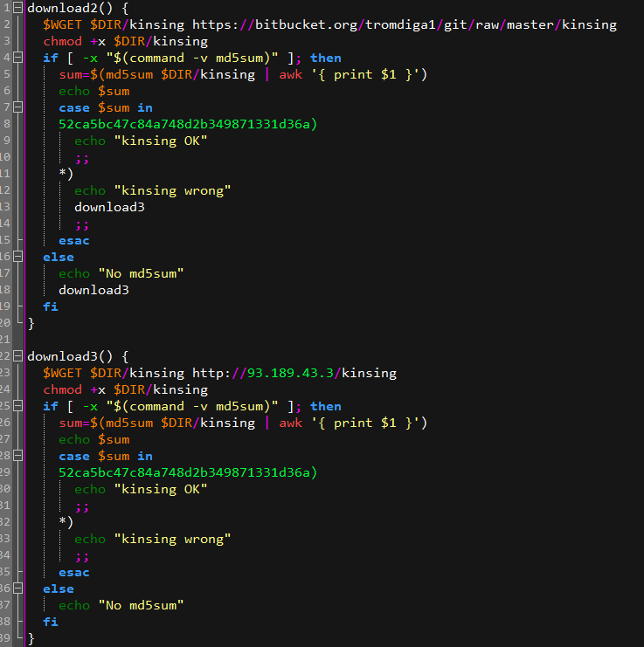The height and width of the screenshot is (647, 644).
Task: Collapse the download2() function fold marker
Action: [17, 8]
